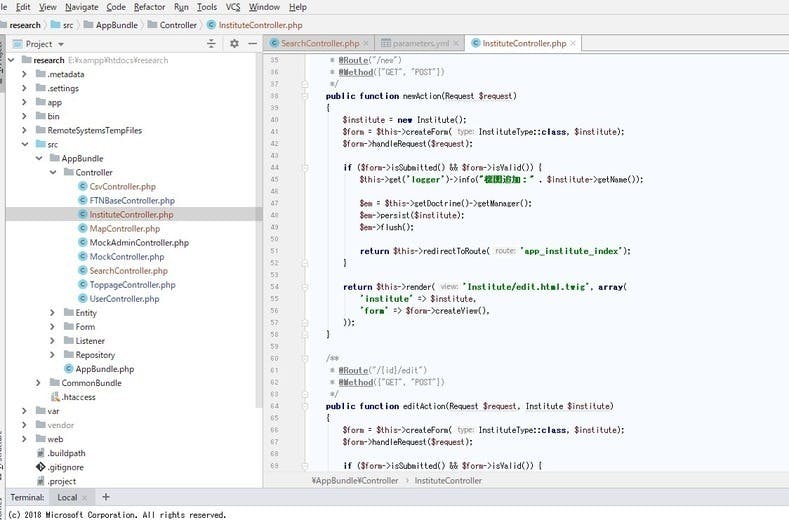Click the Project panel settings gear icon
Image resolution: width=789 pixels, height=520 pixels.
pos(234,44)
